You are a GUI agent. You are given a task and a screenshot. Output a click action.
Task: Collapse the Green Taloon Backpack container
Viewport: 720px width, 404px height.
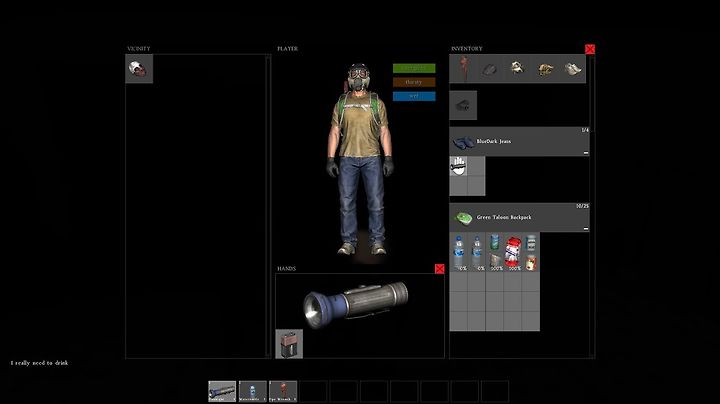coord(586,229)
